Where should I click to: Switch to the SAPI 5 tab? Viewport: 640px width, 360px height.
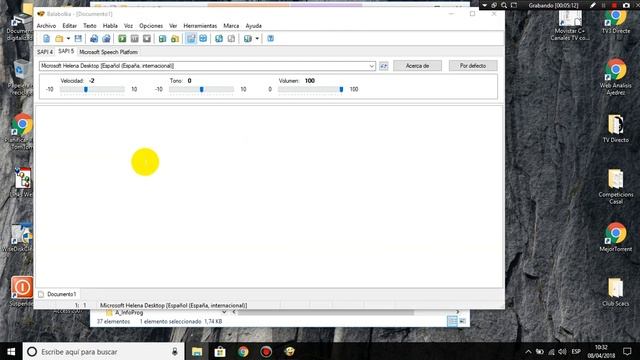click(66, 51)
